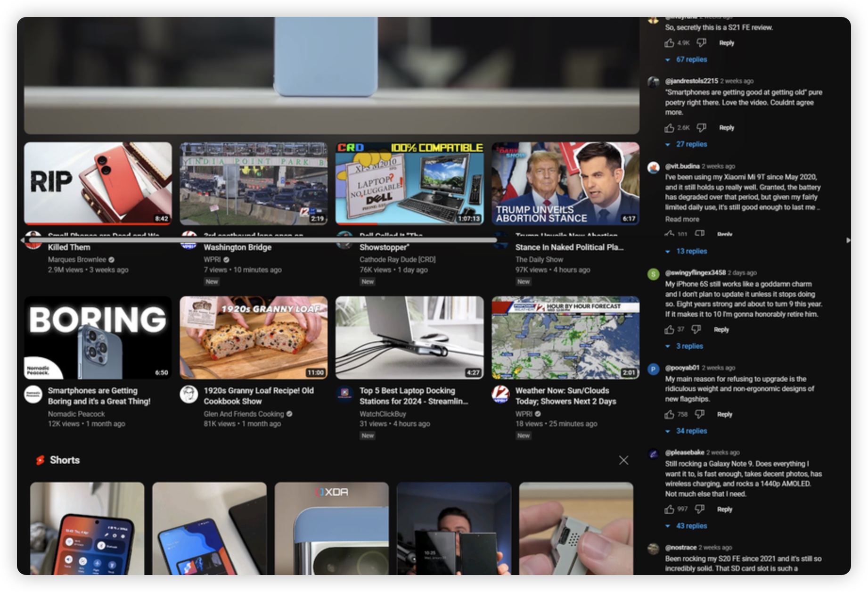Like the Galaxy Note 9 comment
The width and height of the screenshot is (868, 592).
click(669, 509)
